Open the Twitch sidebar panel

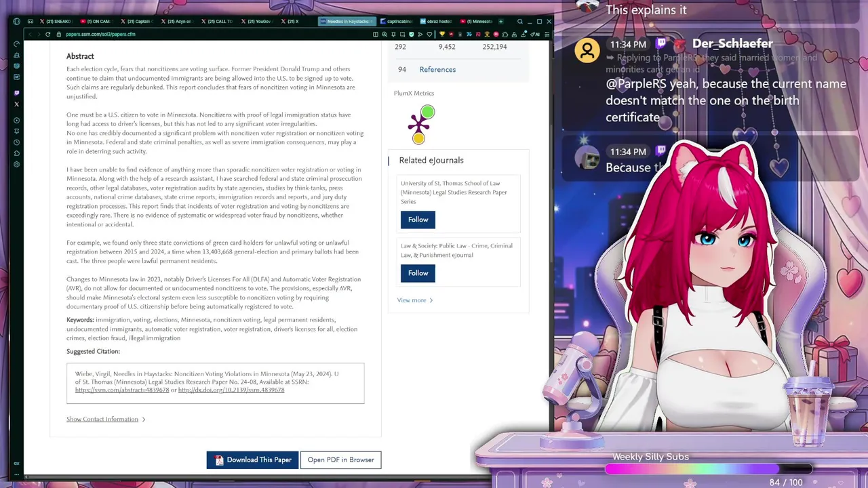[16, 93]
